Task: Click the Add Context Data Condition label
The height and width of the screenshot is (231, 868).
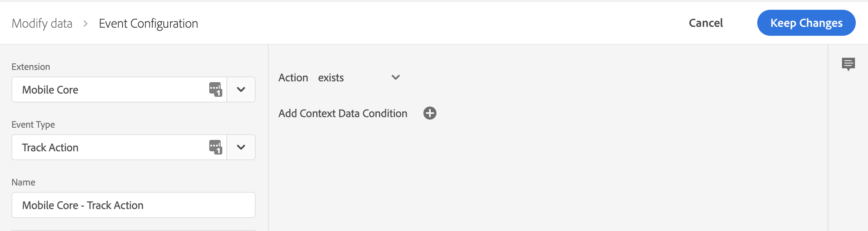Action: (343, 113)
